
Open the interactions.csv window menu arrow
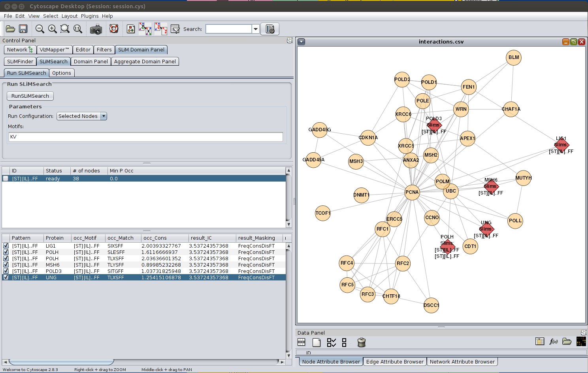pyautogui.click(x=302, y=42)
